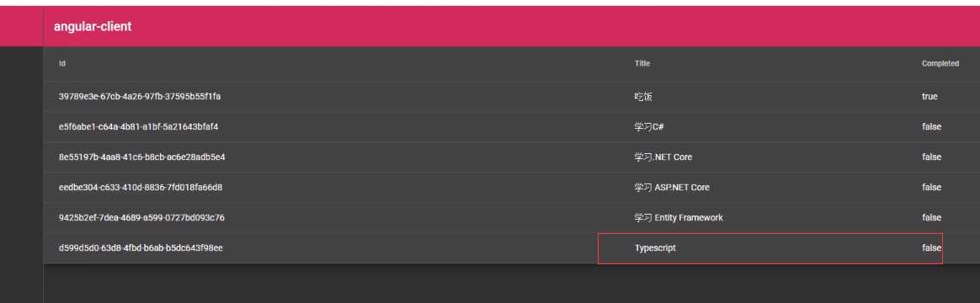Click the id 9425b2ef-7dea-4689-a599-0727bd093c76
This screenshot has height=303, width=980.
(141, 217)
